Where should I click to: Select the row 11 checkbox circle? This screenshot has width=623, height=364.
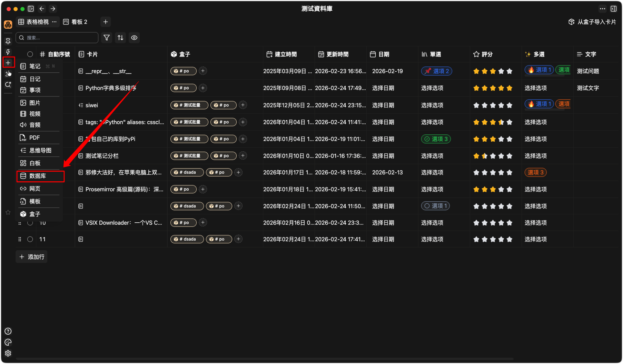coord(30,239)
